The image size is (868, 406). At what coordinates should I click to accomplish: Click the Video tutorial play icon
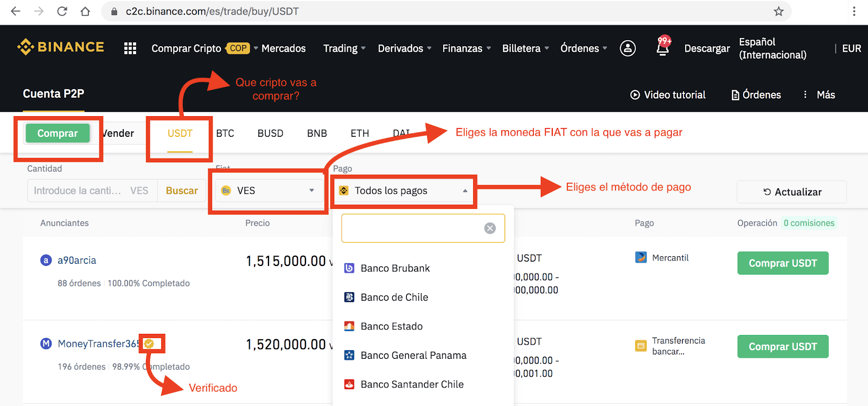[x=635, y=95]
